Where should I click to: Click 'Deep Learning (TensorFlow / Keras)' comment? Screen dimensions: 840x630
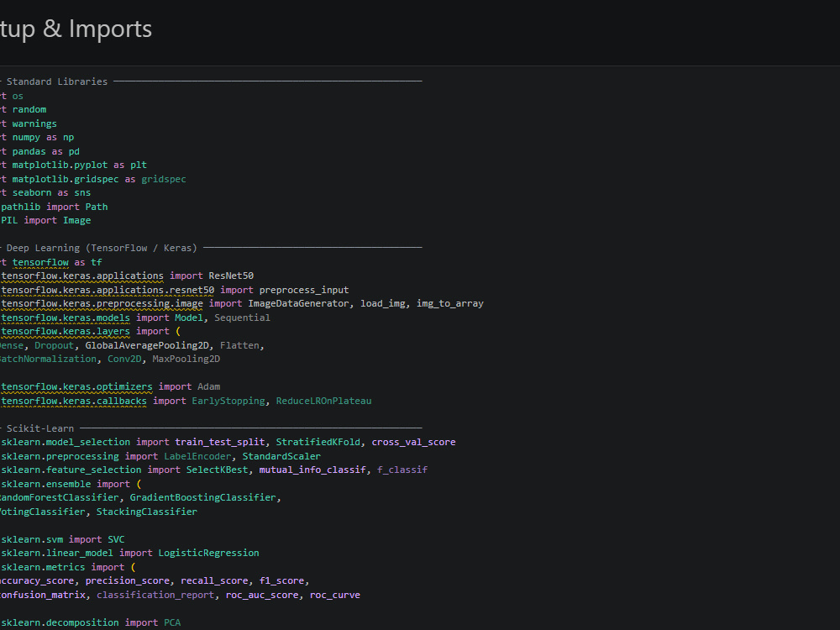(102, 248)
